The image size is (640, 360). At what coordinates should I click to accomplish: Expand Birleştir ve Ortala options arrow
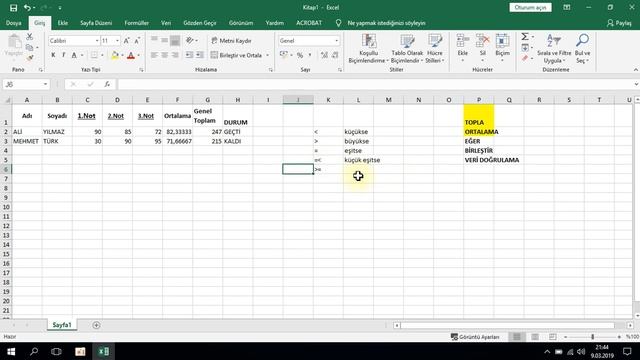tap(268, 55)
